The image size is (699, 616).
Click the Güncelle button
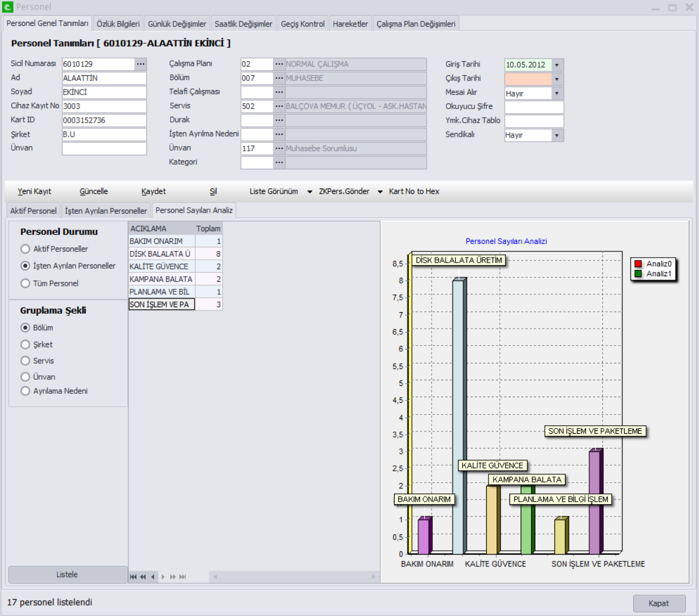click(x=94, y=191)
